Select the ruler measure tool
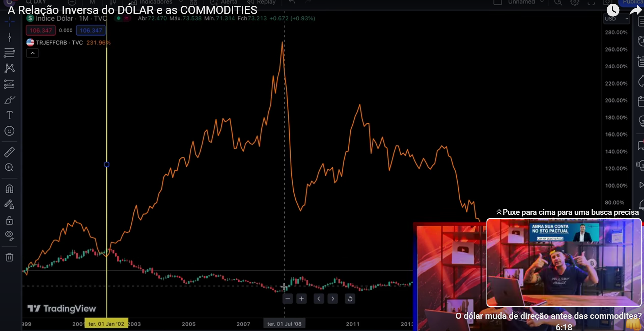Screen dimensions: 644x331 pyautogui.click(x=10, y=152)
